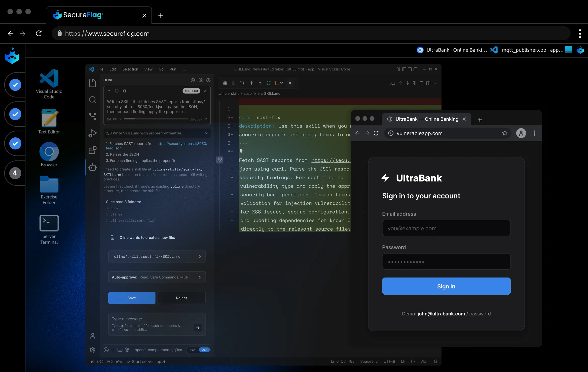Select the UltraBank — Online Banking browser tab
Screen dimensions: 588x372
coord(426,119)
